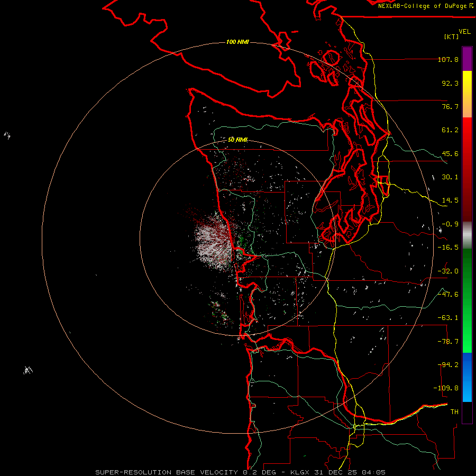Click the [KT] units label

coord(451,36)
